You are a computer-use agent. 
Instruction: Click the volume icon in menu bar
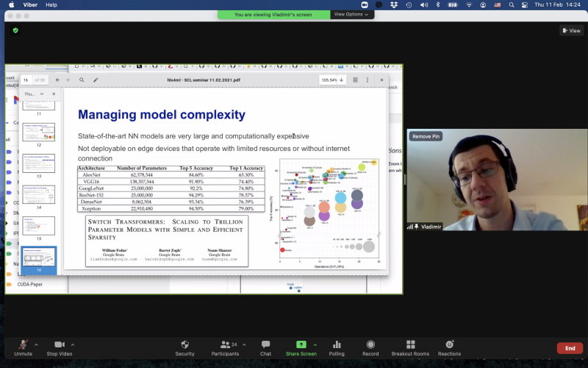click(x=424, y=5)
